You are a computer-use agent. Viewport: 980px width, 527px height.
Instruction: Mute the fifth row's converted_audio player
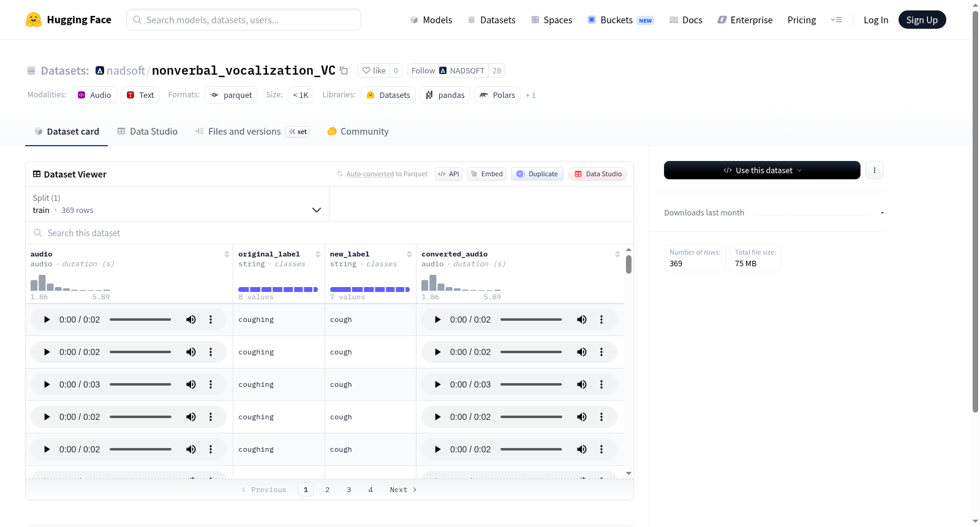click(x=582, y=449)
